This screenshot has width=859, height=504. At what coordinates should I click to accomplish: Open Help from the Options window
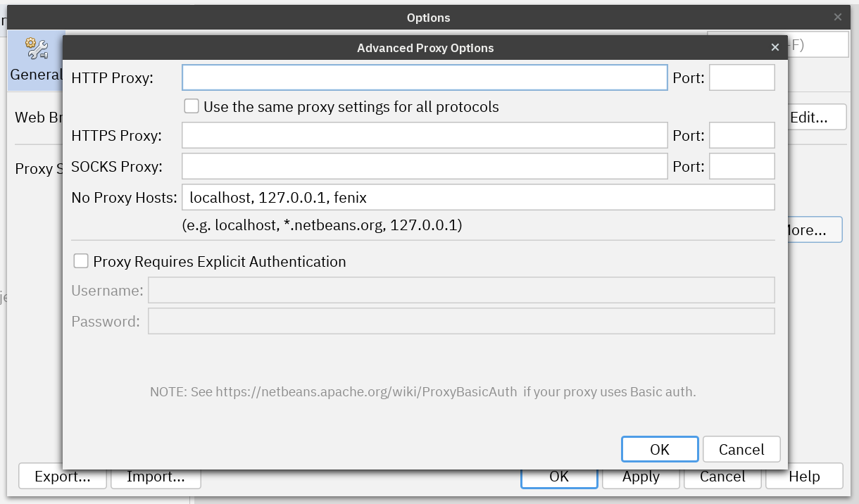click(804, 477)
